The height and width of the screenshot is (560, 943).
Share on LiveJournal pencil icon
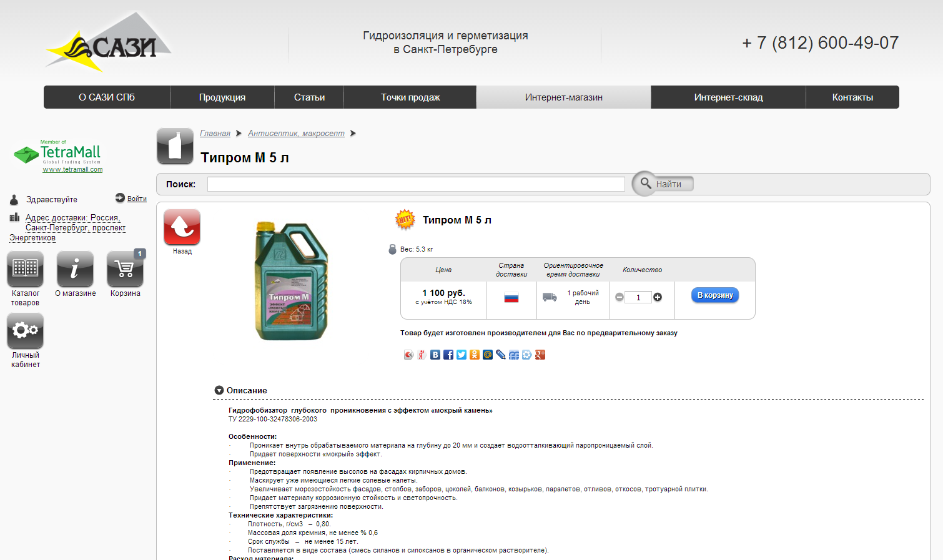(x=501, y=355)
